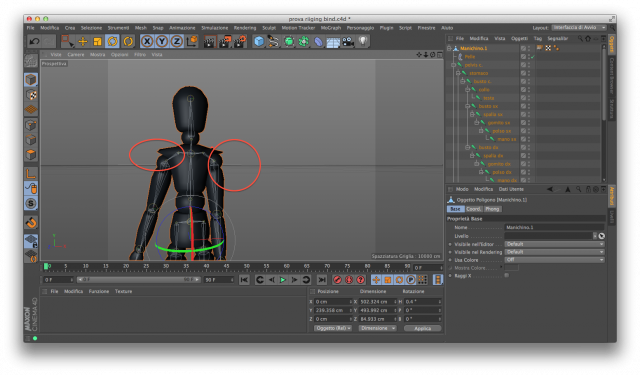640x375 pixels.
Task: Enable the Axis mode L-shaped icon
Action: 31,173
